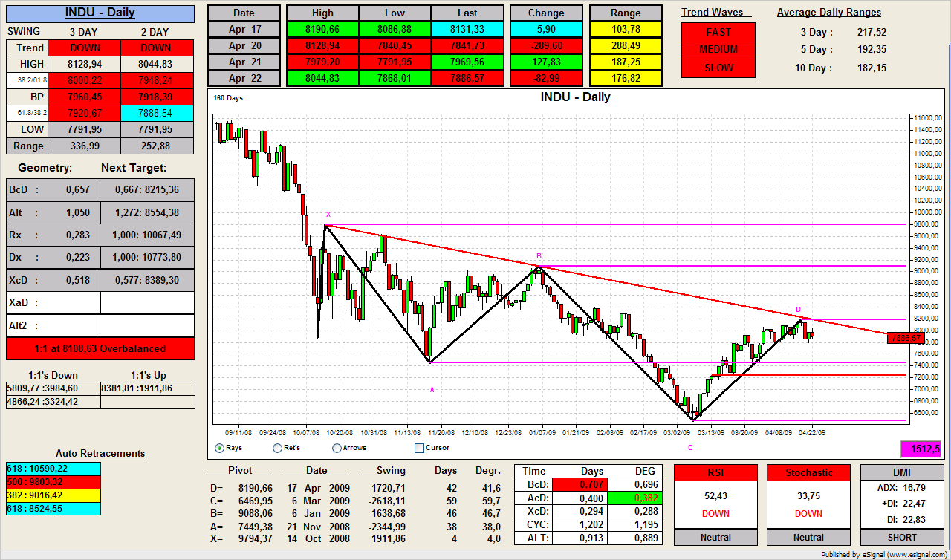Click the SHORT signal under DMI
Screen dimensions: 951x560
tap(901, 537)
